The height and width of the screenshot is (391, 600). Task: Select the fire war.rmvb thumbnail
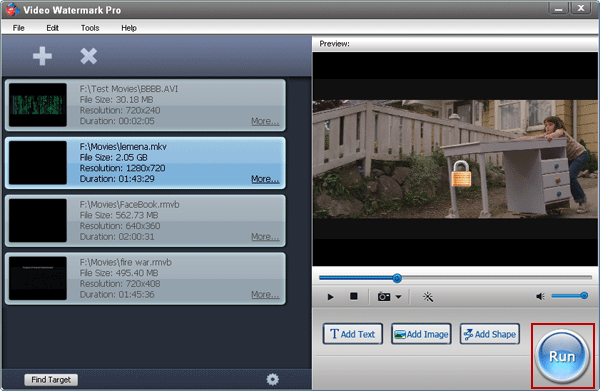[x=38, y=278]
